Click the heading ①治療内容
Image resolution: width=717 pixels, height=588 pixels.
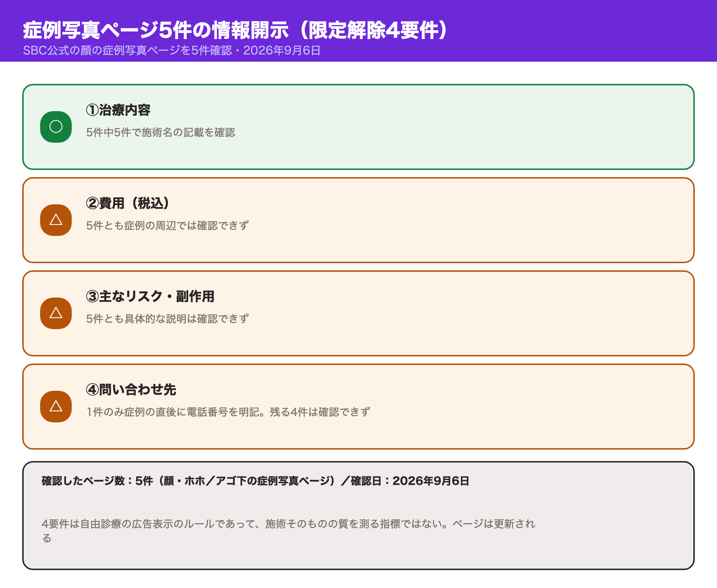118,110
